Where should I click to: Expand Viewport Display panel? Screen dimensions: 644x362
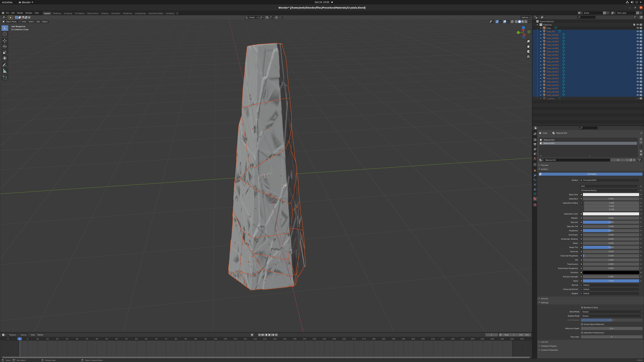(x=549, y=346)
